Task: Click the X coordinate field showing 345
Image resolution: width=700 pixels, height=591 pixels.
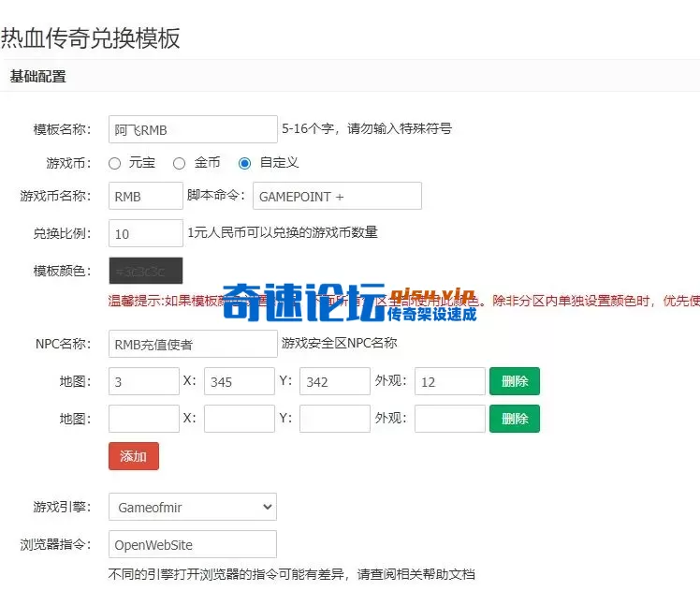Action: click(239, 381)
